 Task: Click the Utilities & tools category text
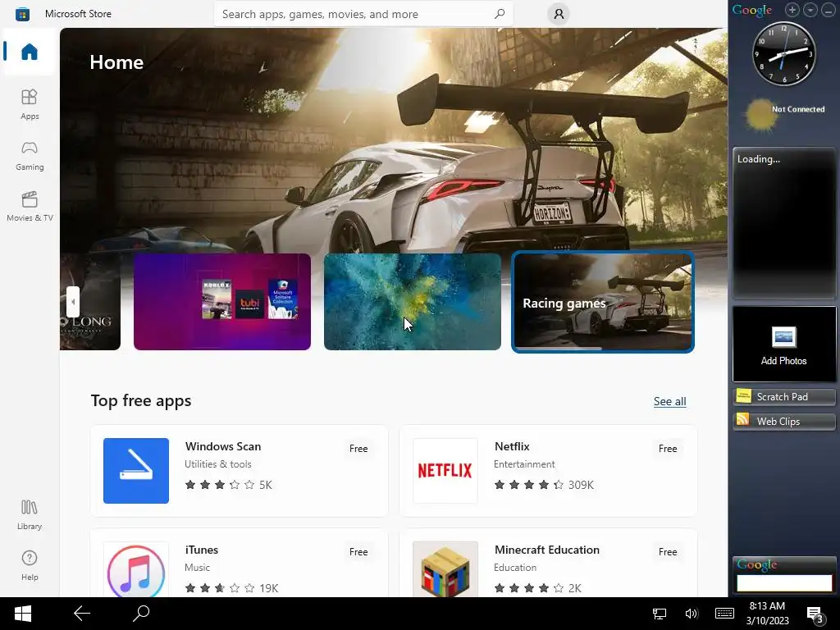coord(218,464)
